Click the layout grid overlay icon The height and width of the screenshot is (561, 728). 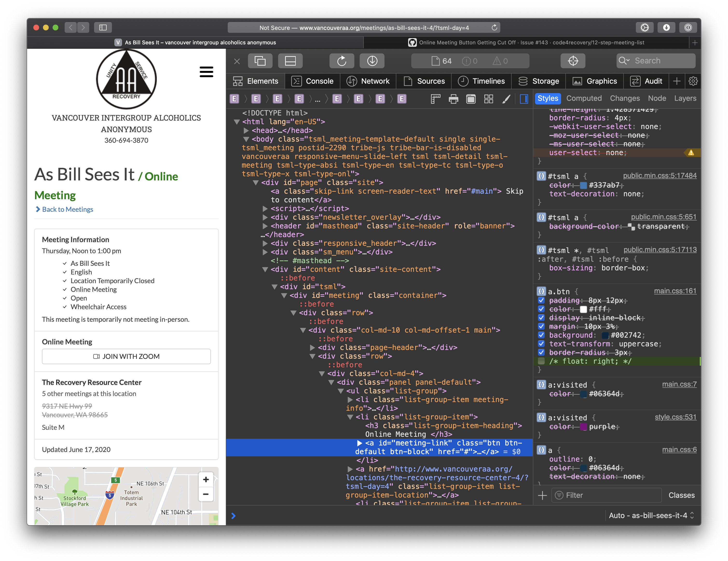489,99
